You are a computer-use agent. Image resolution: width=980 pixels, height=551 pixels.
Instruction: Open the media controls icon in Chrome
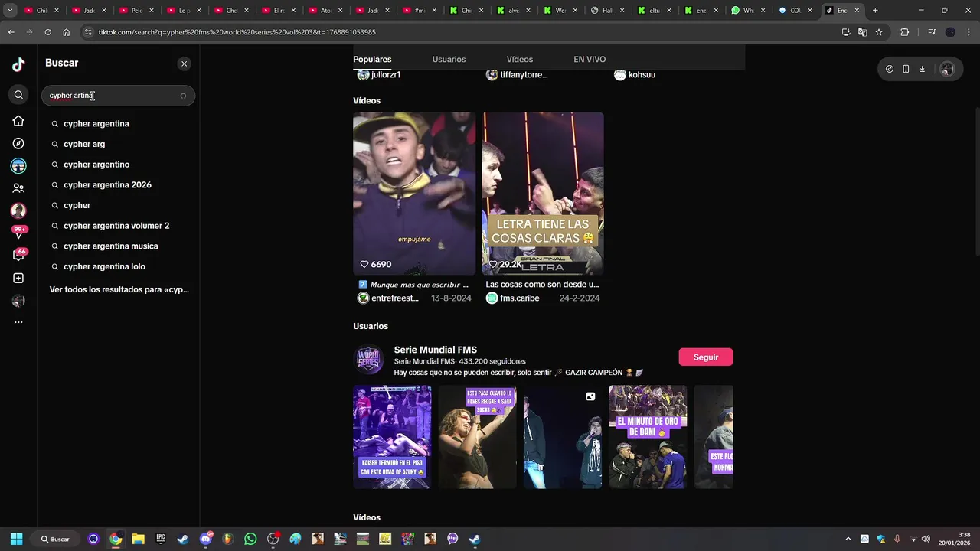pyautogui.click(x=932, y=32)
